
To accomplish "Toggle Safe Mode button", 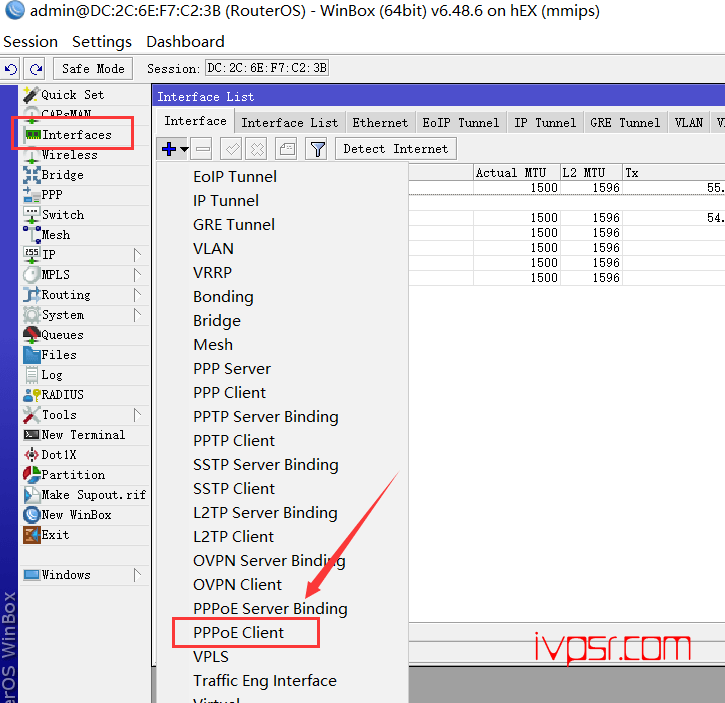I will coord(93,69).
